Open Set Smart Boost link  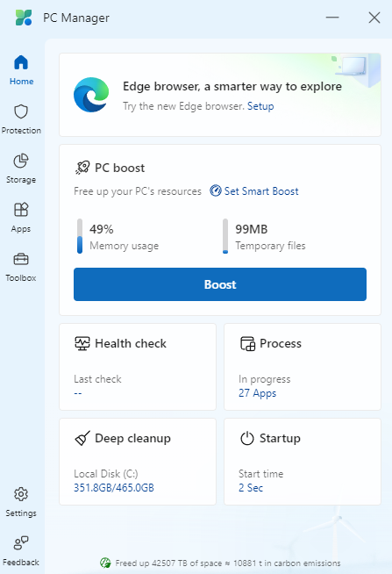(x=261, y=191)
